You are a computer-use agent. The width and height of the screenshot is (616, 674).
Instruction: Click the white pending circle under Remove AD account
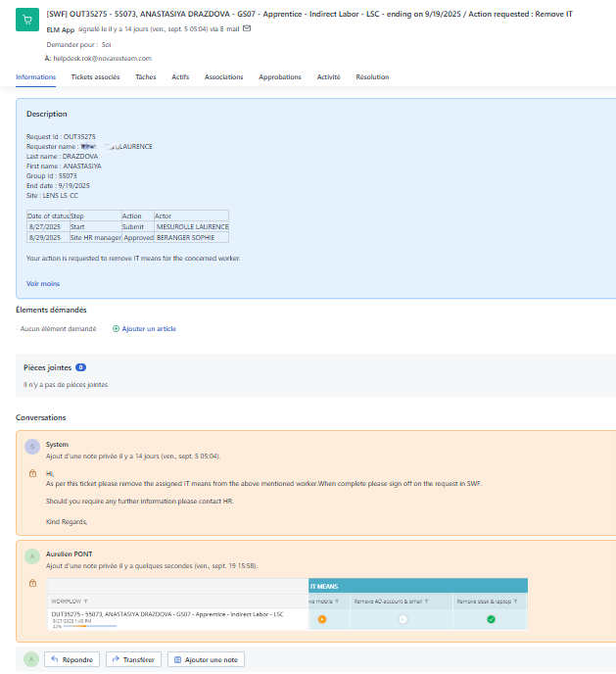tap(403, 619)
